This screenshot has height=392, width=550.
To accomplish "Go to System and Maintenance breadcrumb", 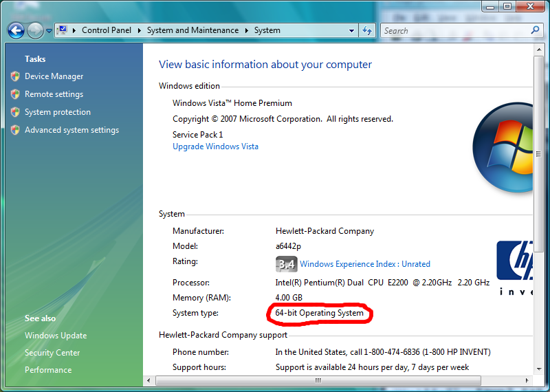I will [x=192, y=30].
